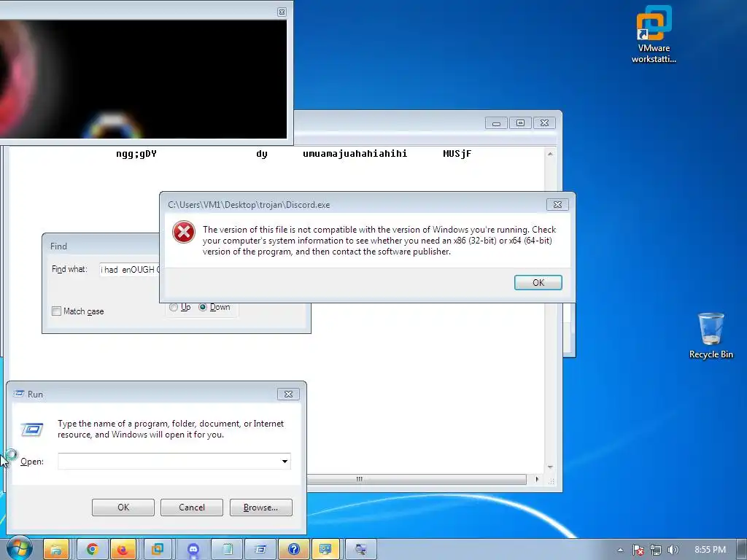Click the Discord taskbar icon
This screenshot has width=747, height=560.
coord(193,550)
